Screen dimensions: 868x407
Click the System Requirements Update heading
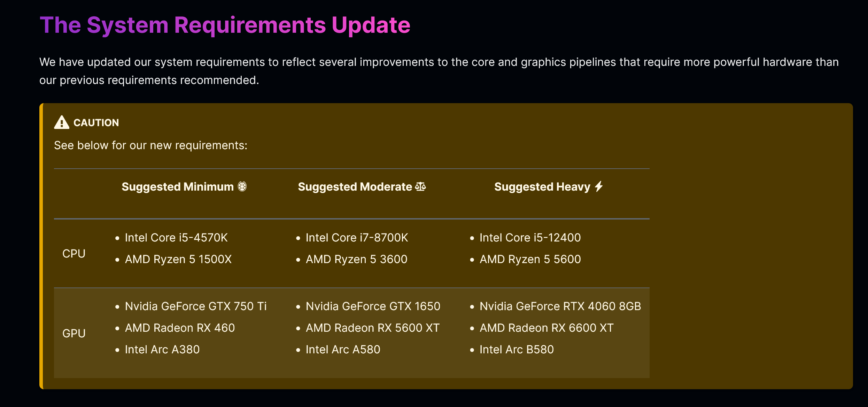point(225,25)
